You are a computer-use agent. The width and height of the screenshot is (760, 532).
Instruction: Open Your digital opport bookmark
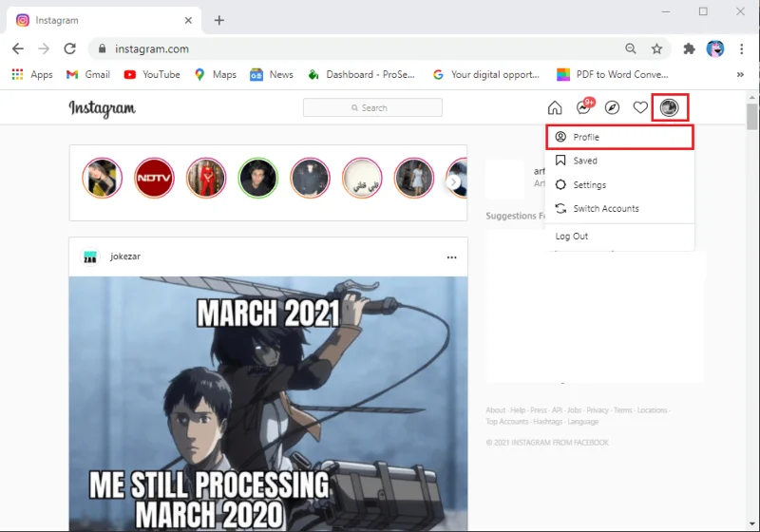point(486,75)
